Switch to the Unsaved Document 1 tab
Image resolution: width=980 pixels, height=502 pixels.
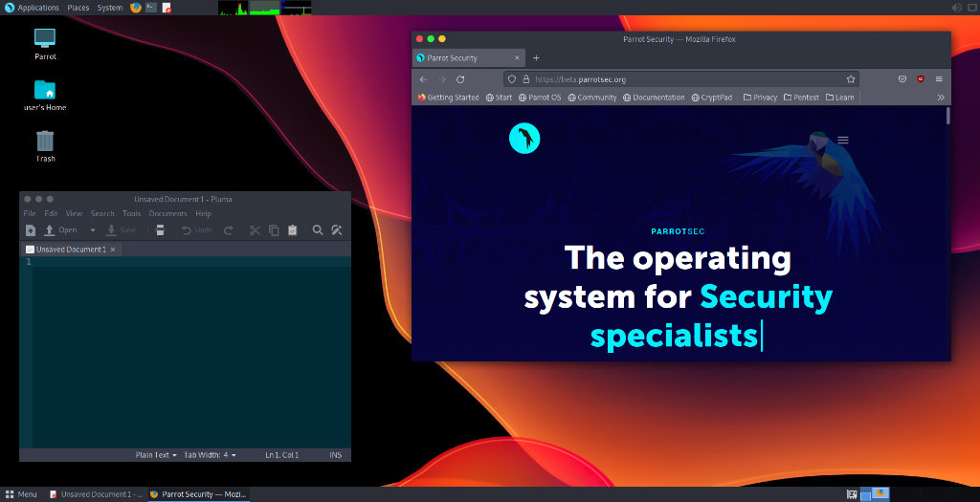tap(71, 250)
